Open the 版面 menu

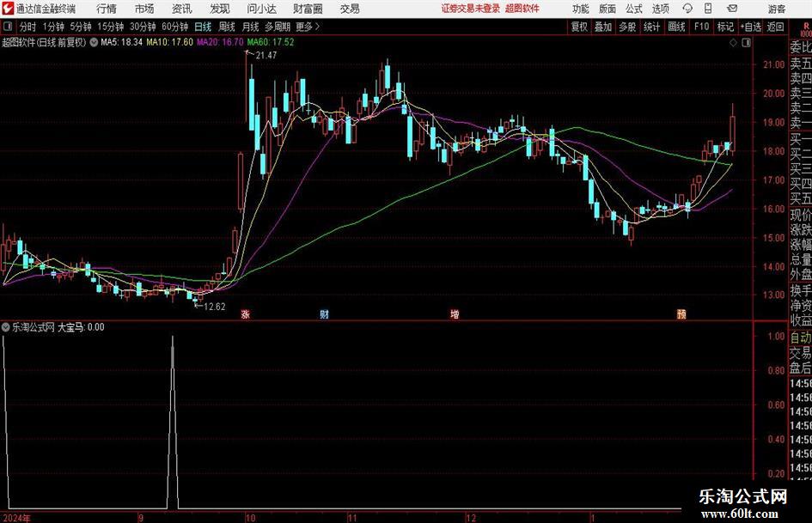click(x=607, y=9)
